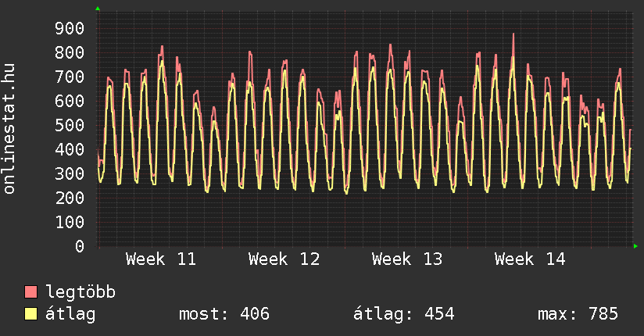This screenshot has height=336, width=644.
Task: Click the Week 12 axis label
Action: (x=284, y=259)
